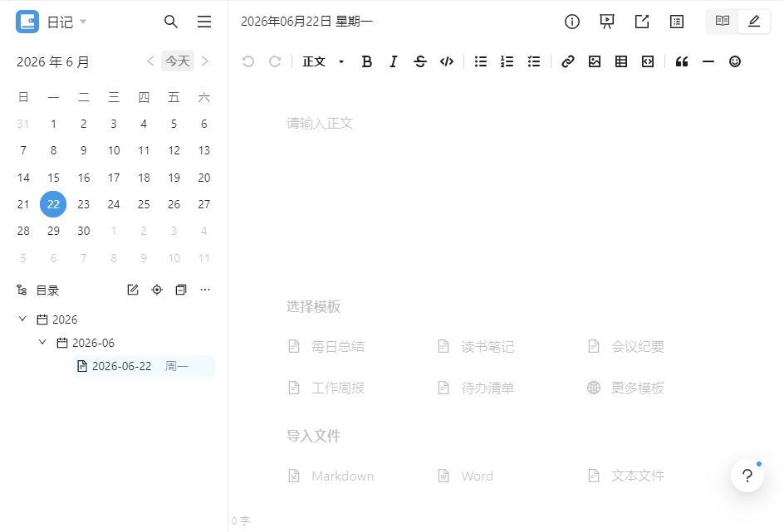Screen dimensions: 784x532
Task: Select June 15 in the calendar
Action: [53, 178]
